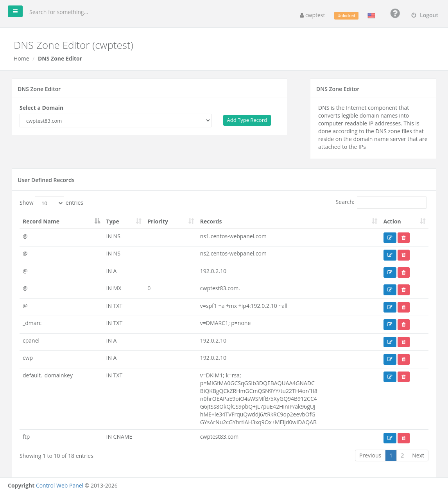The width and height of the screenshot is (448, 493).
Task: Open the Select a Domain dropdown
Action: pyautogui.click(x=115, y=121)
